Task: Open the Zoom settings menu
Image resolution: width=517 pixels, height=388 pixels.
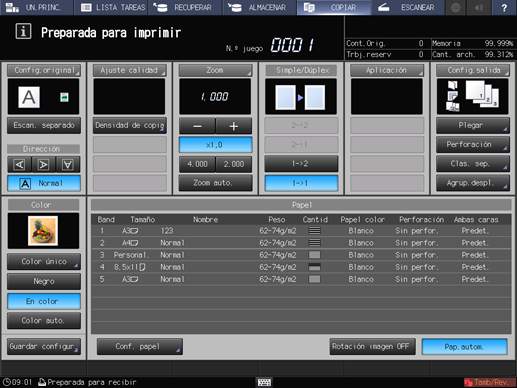Action: 215,70
